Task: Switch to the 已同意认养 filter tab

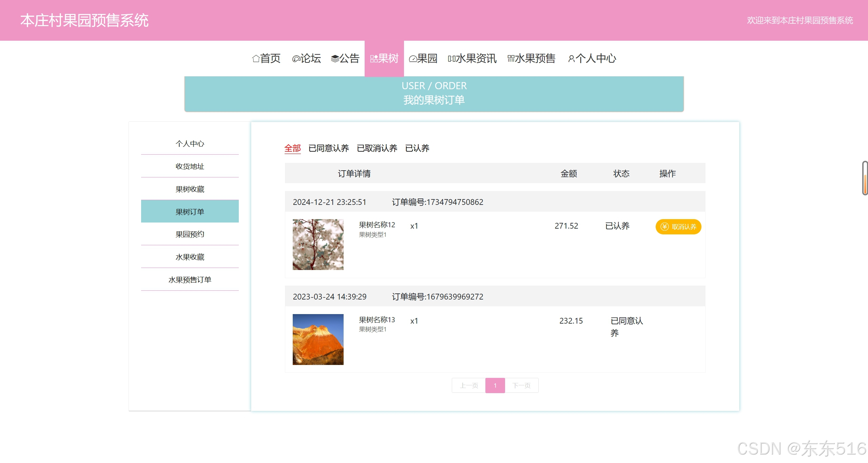Action: (328, 148)
